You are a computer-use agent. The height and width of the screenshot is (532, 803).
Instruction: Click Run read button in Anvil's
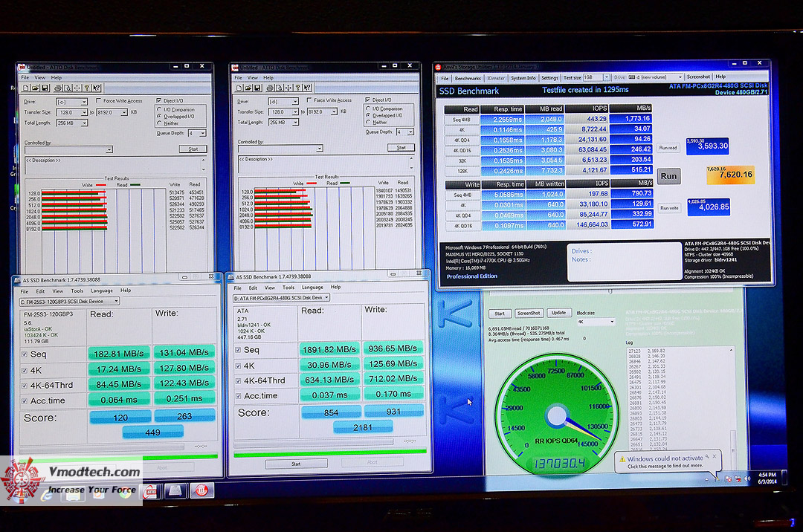(x=668, y=148)
